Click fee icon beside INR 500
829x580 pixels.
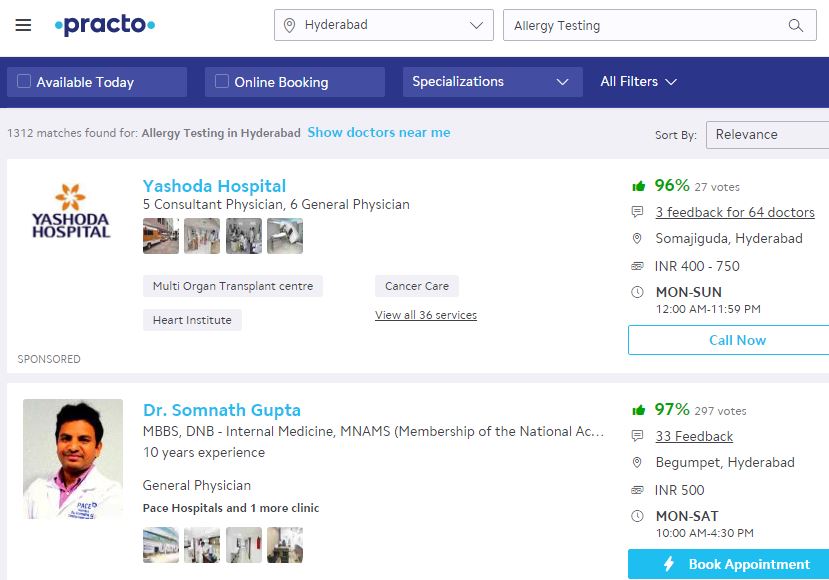pos(638,490)
